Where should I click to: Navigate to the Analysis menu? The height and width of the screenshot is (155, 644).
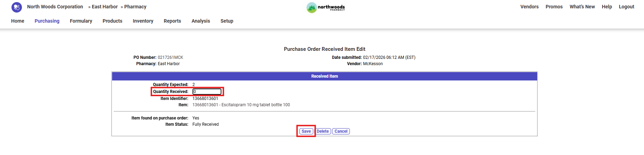pos(201,21)
